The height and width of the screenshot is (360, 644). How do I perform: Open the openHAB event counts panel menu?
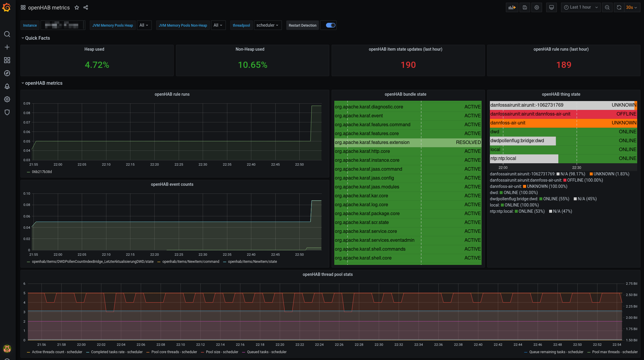point(172,184)
